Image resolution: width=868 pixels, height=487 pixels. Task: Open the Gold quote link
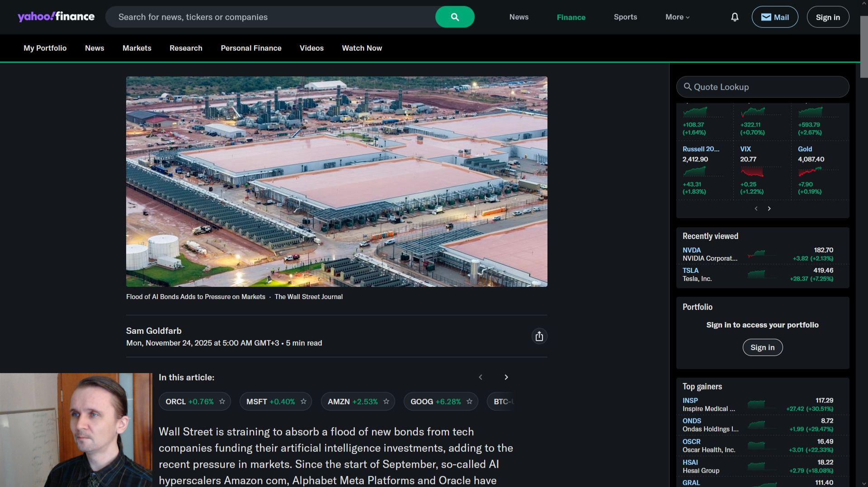(805, 149)
